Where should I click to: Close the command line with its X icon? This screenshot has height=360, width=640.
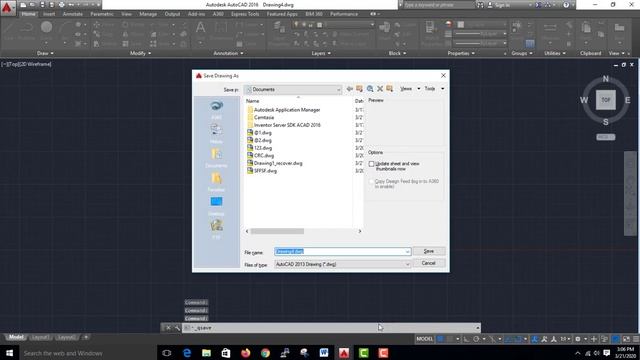pyautogui.click(x=168, y=328)
